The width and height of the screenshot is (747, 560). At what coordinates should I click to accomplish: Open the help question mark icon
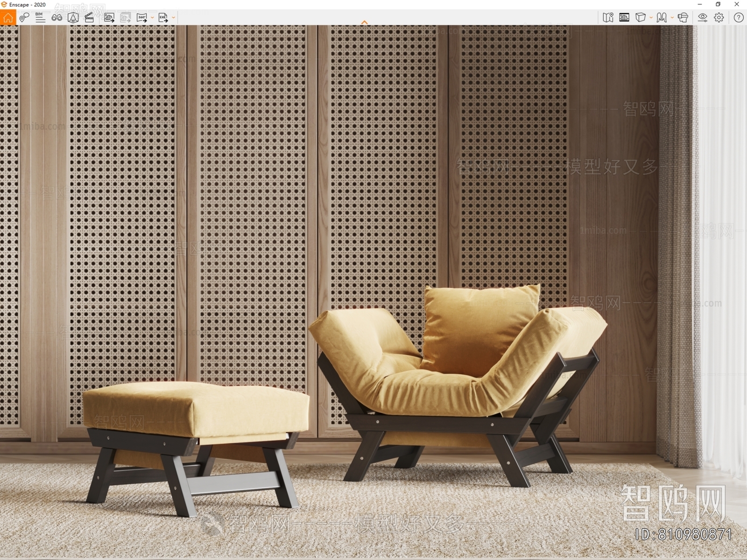pyautogui.click(x=739, y=18)
